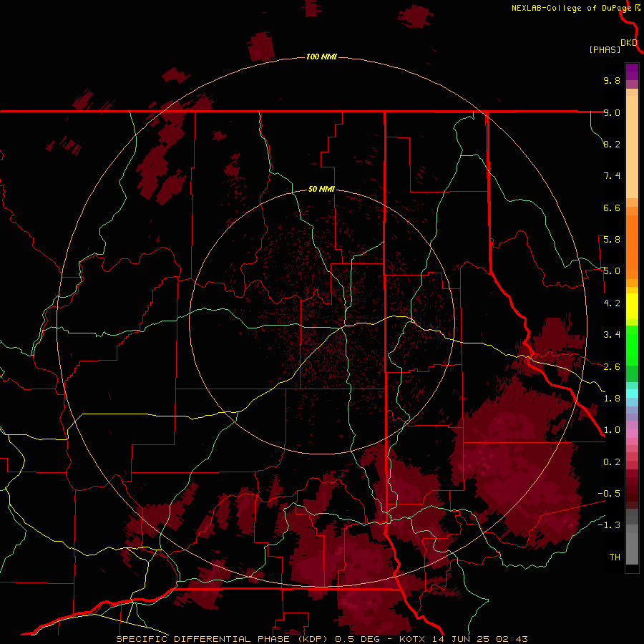Click the Specific Differential Phase (KDP) caption
The height and width of the screenshot is (644, 644).
pyautogui.click(x=223, y=639)
